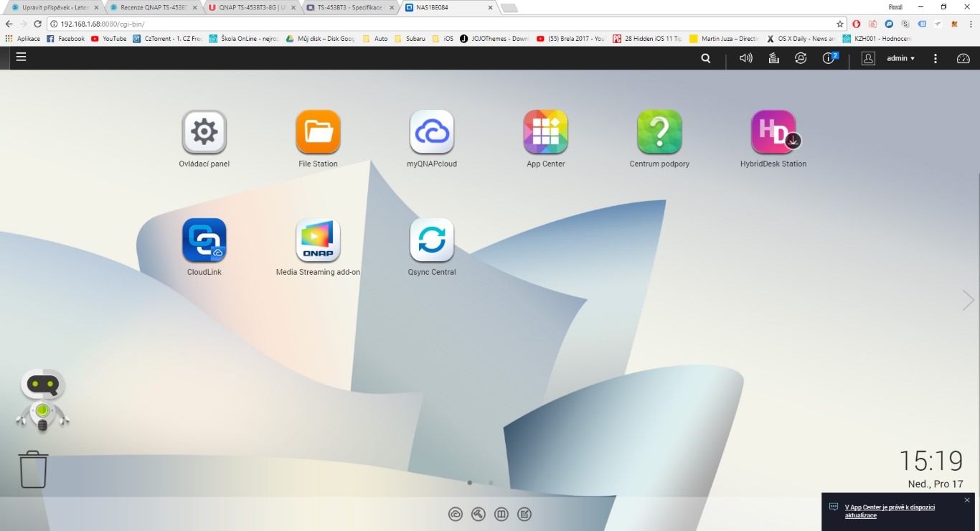Launch Qsync Central
This screenshot has width=980, height=531.
(432, 240)
